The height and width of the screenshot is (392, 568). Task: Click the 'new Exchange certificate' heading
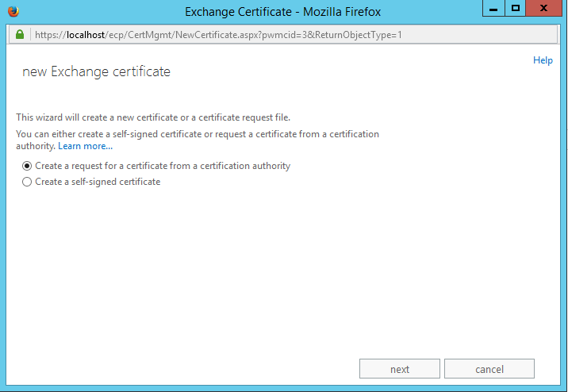(96, 72)
